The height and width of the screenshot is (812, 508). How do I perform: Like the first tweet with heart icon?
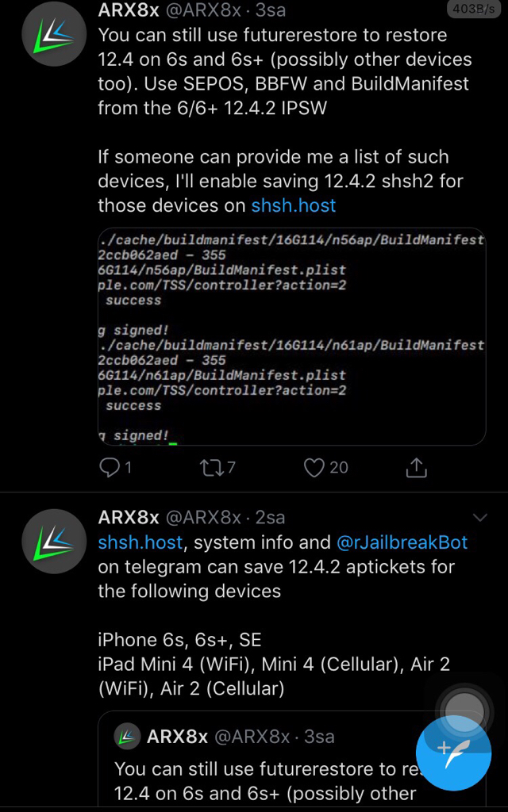point(314,468)
